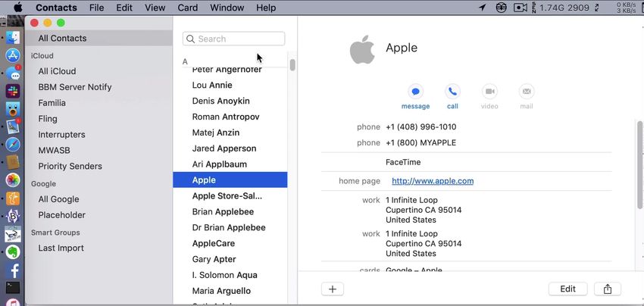
Task: Open App Store from the Dock
Action: coord(13,55)
